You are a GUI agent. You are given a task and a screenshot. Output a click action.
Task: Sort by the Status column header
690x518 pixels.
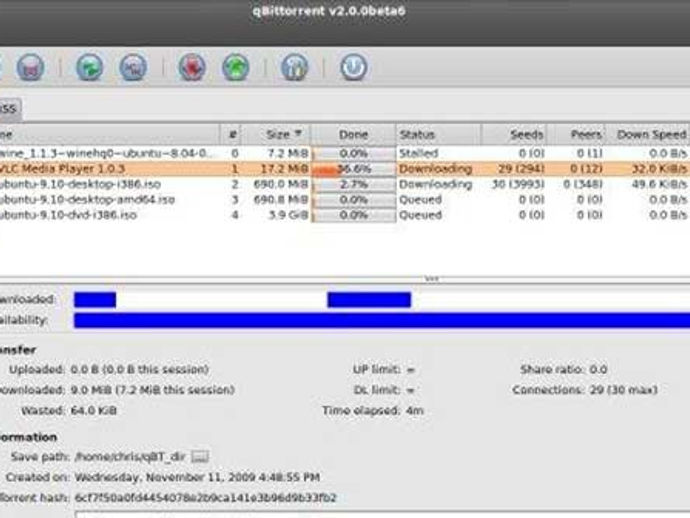(x=438, y=134)
